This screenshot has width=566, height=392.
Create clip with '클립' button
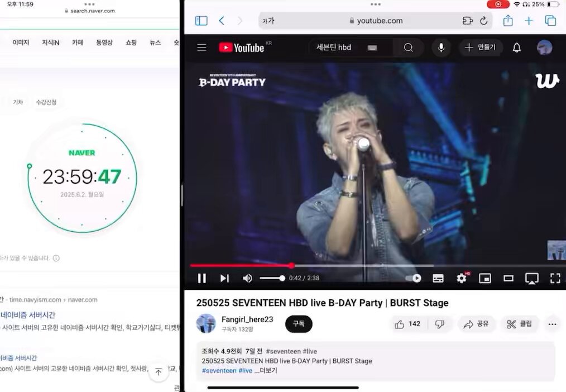tap(520, 324)
